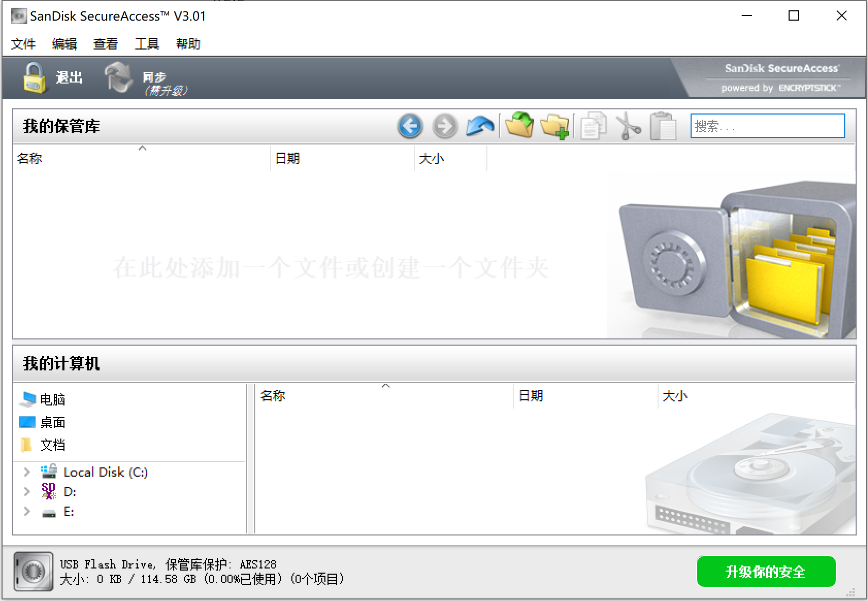
Task: Go back with the blue left arrow
Action: click(411, 126)
